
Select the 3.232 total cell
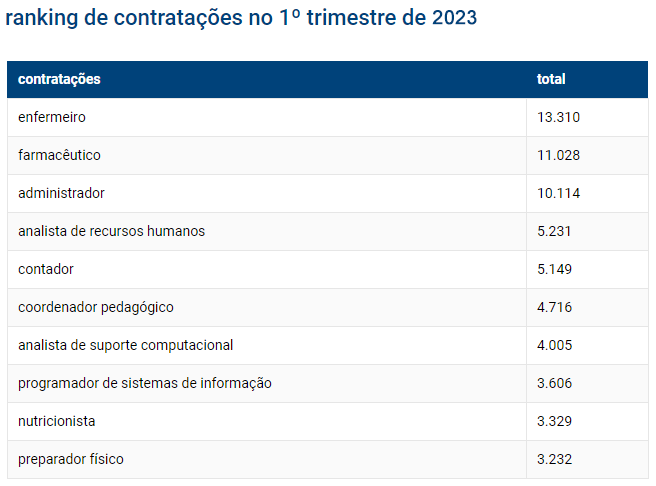(x=554, y=459)
